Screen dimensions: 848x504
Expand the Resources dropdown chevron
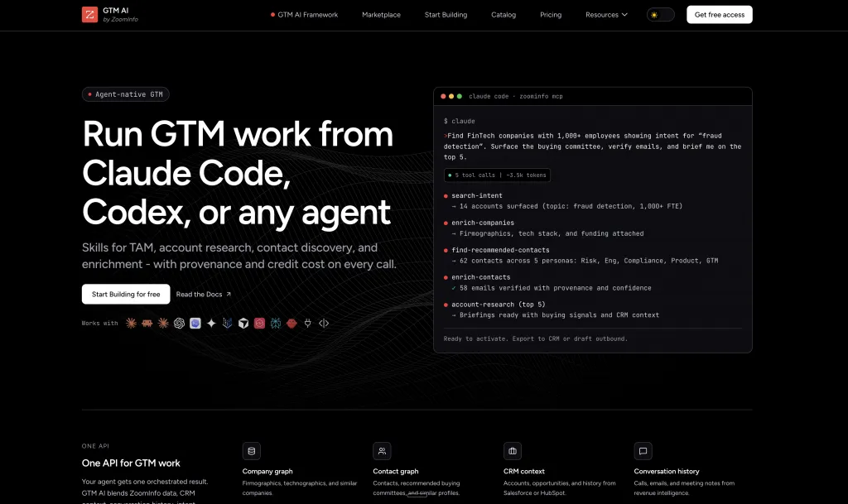[624, 15]
